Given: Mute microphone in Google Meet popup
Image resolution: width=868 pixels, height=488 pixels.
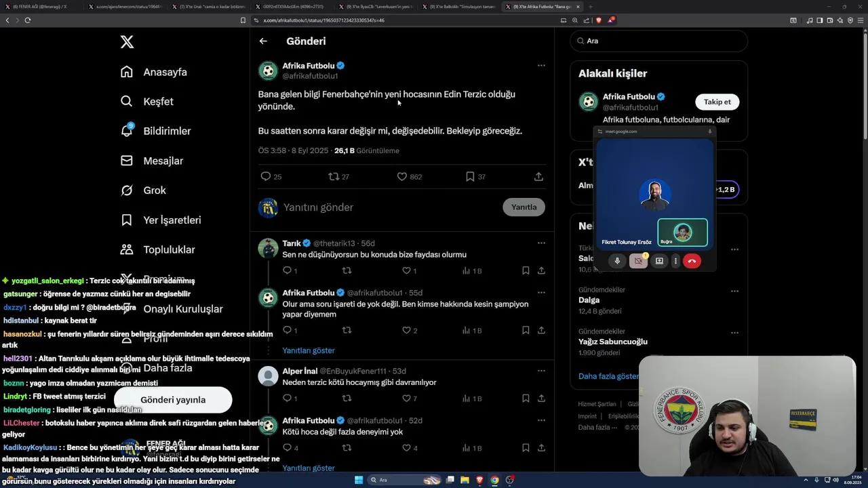Looking at the screenshot, I should 617,261.
